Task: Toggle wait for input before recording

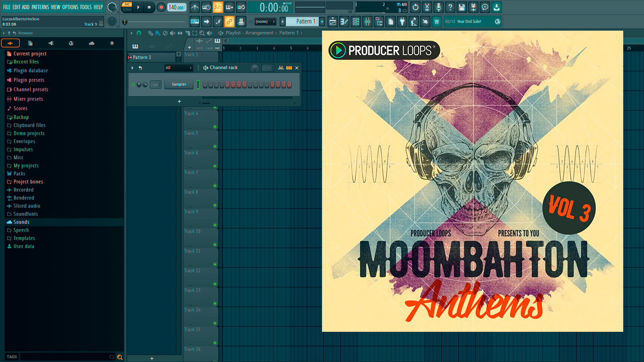Action: pos(206,7)
